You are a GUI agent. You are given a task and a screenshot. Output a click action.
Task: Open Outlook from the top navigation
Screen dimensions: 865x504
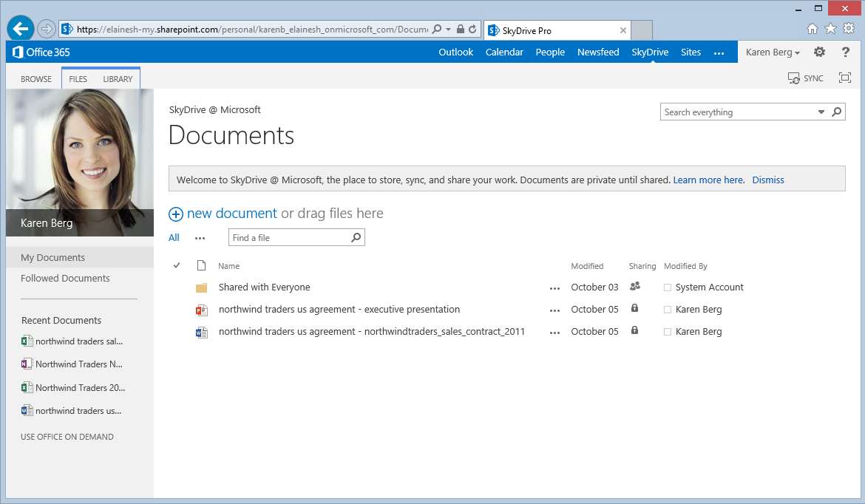click(455, 52)
